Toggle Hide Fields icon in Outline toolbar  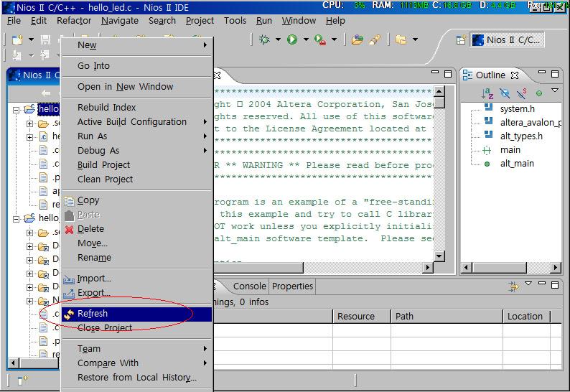click(505, 93)
